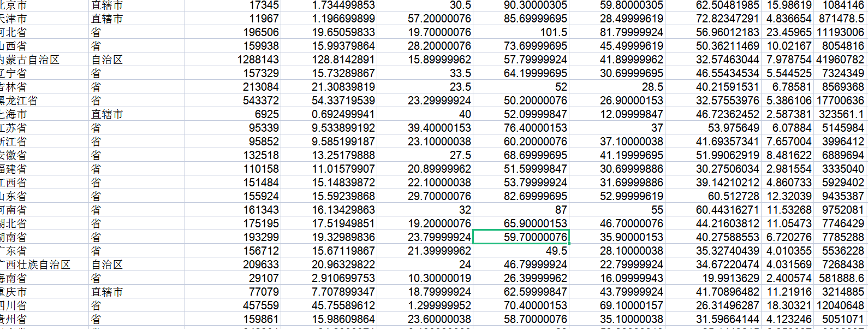Click 自治区 in 广西壮族自治区 row

pyautogui.click(x=136, y=265)
